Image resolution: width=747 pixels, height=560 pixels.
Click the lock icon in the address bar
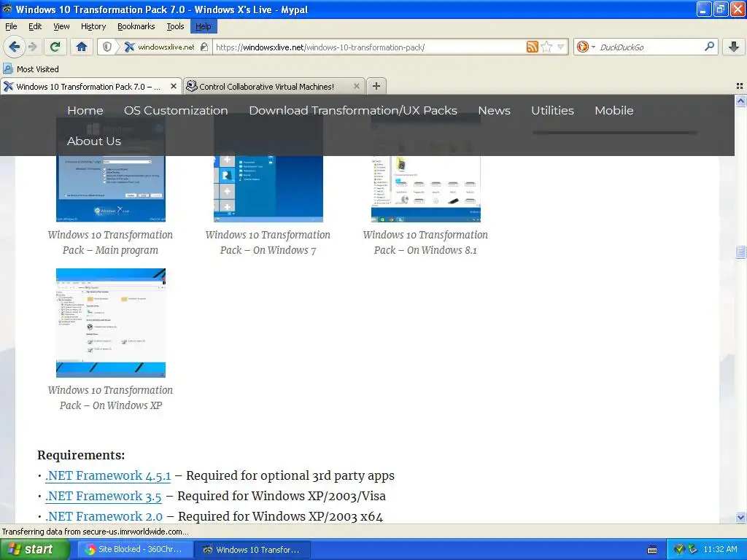click(x=204, y=47)
